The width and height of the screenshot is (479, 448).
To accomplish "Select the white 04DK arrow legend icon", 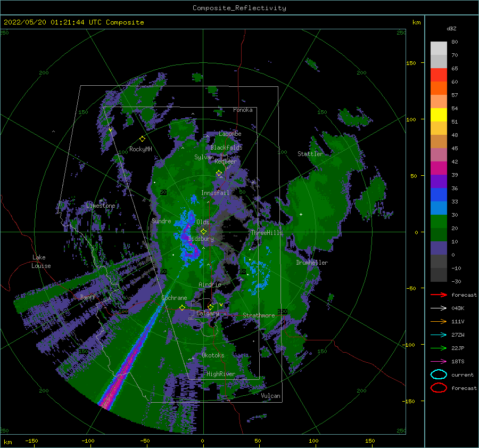I will [439, 308].
